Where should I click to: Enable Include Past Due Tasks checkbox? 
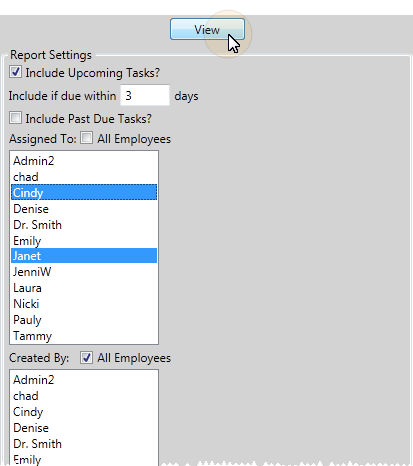pos(15,118)
